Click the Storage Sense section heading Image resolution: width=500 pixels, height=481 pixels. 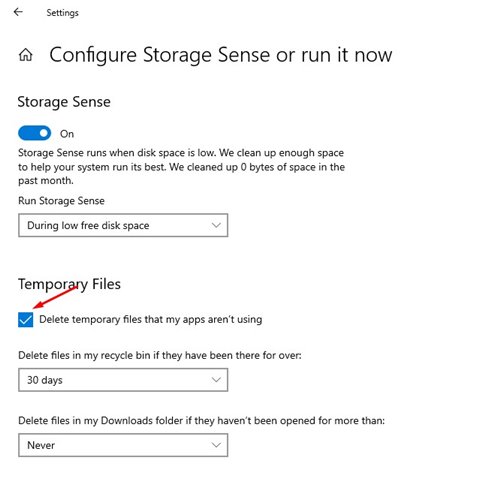pos(64,102)
